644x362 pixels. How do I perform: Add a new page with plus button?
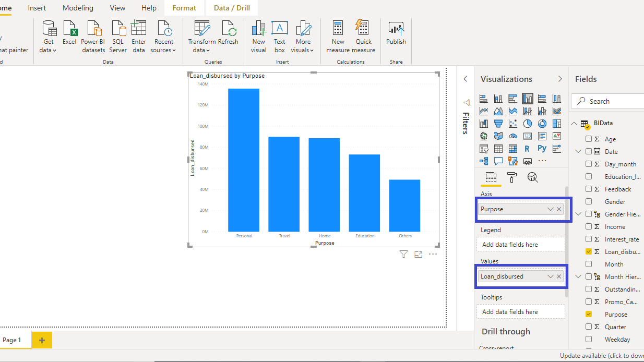point(42,340)
